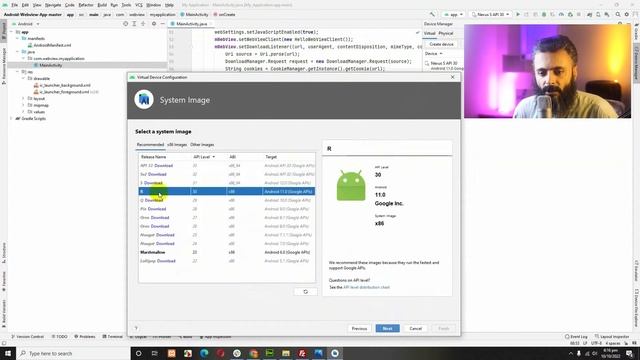Click the Previous button
Viewport: 640px width, 360px height.
359,328
